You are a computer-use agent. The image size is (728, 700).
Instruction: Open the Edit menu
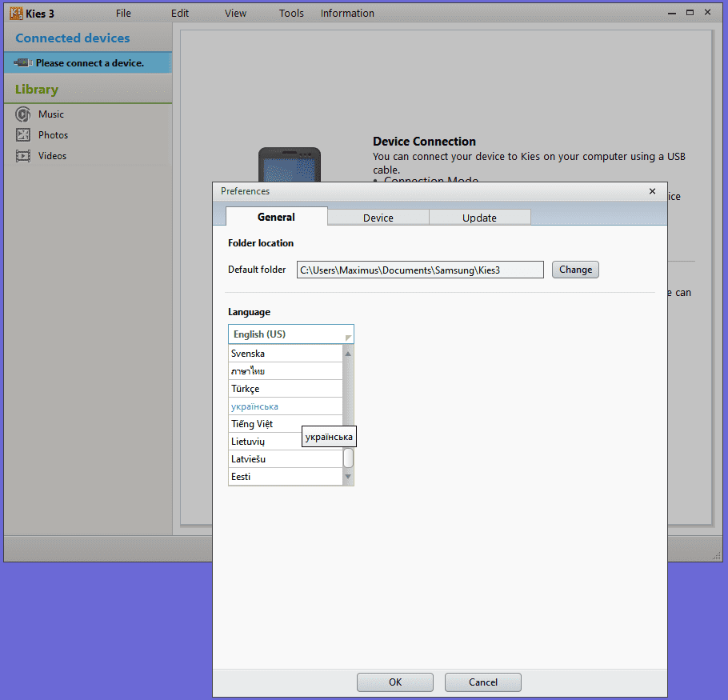click(x=180, y=13)
